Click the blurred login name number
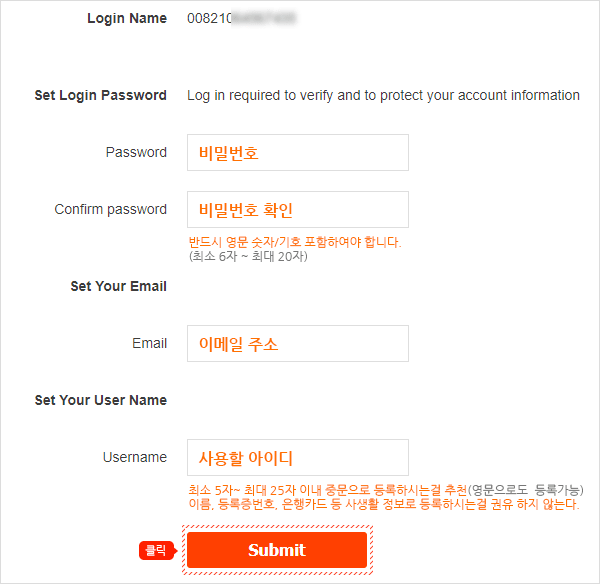 (243, 18)
